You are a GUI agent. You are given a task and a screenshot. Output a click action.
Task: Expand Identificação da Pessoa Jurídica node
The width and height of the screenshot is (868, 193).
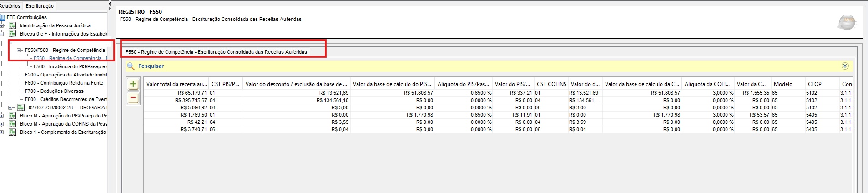tap(2, 25)
